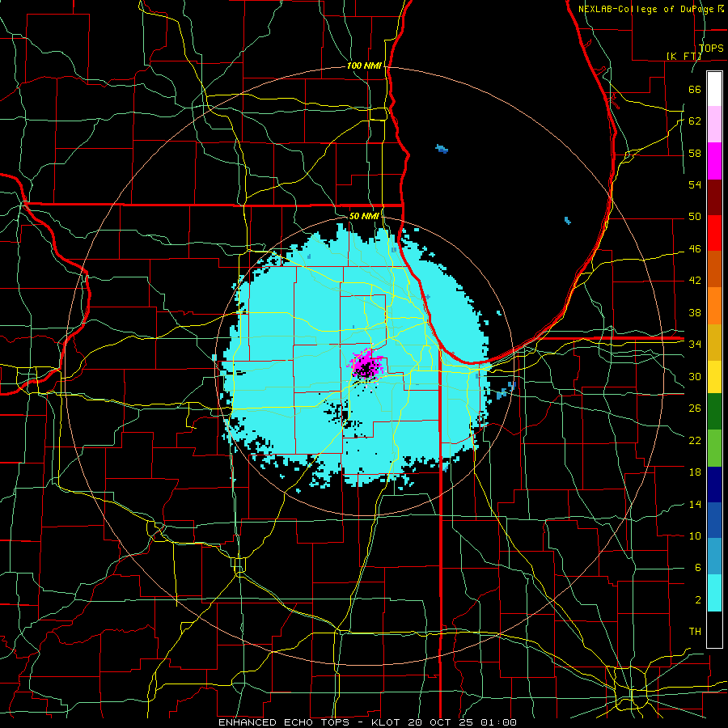This screenshot has width=728, height=728.
Task: Click legend value 30
Action: 695,376
